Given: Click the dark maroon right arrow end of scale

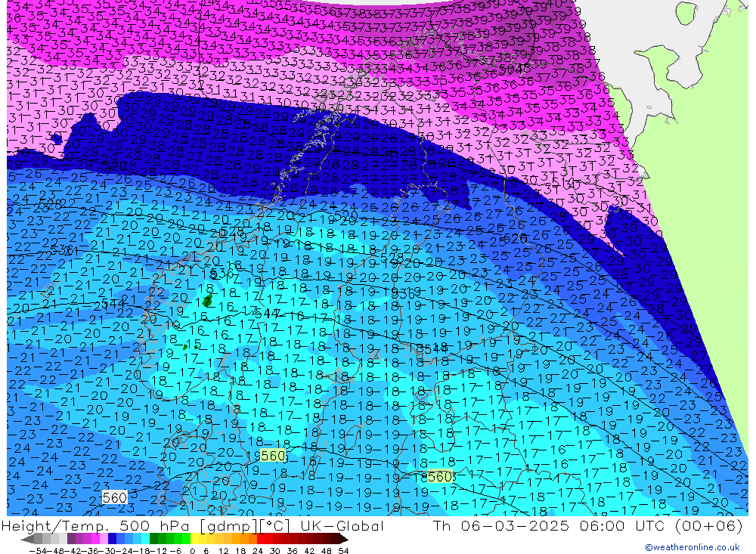Looking at the screenshot, I should pyautogui.click(x=343, y=539).
